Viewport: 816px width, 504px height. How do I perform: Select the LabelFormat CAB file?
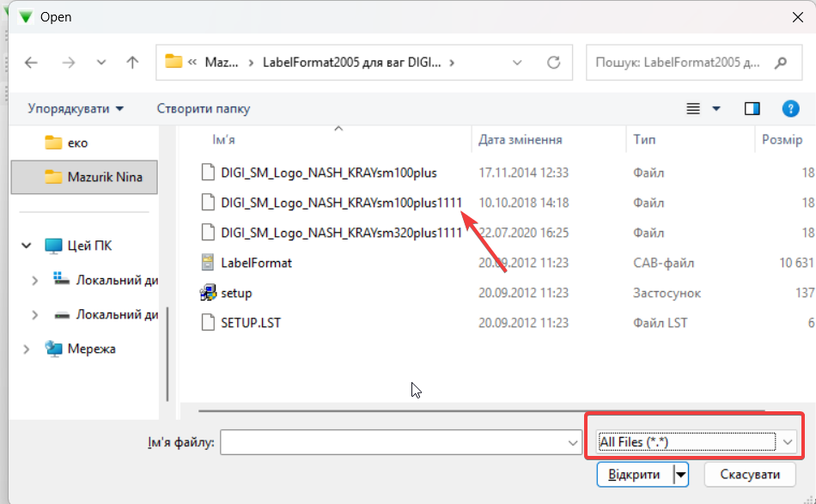(x=256, y=263)
